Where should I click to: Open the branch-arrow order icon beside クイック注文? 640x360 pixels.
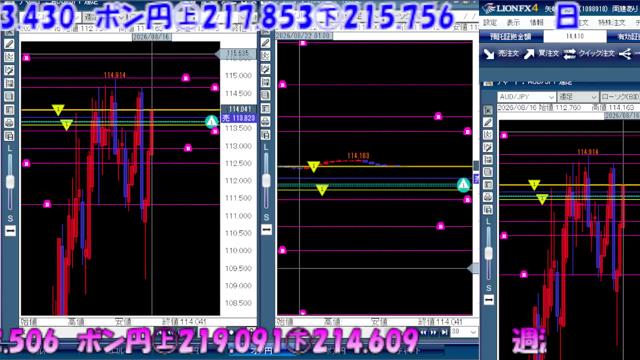(625, 53)
